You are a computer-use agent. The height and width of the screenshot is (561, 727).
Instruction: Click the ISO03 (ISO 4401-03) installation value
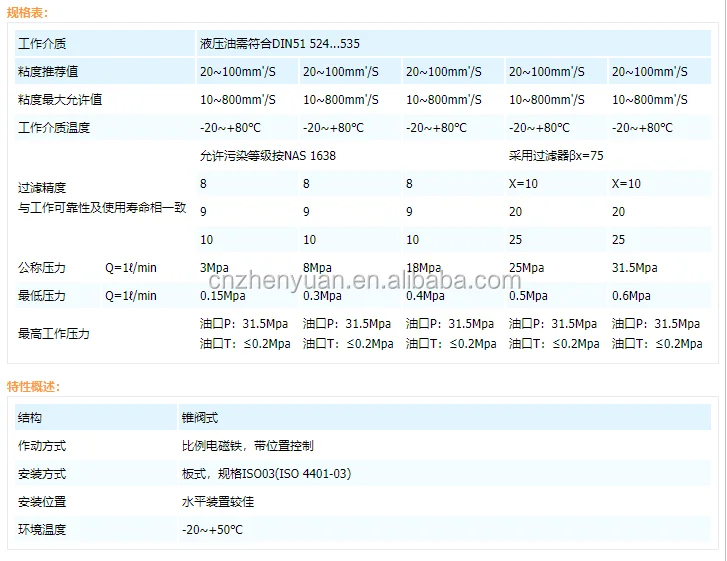click(x=266, y=473)
